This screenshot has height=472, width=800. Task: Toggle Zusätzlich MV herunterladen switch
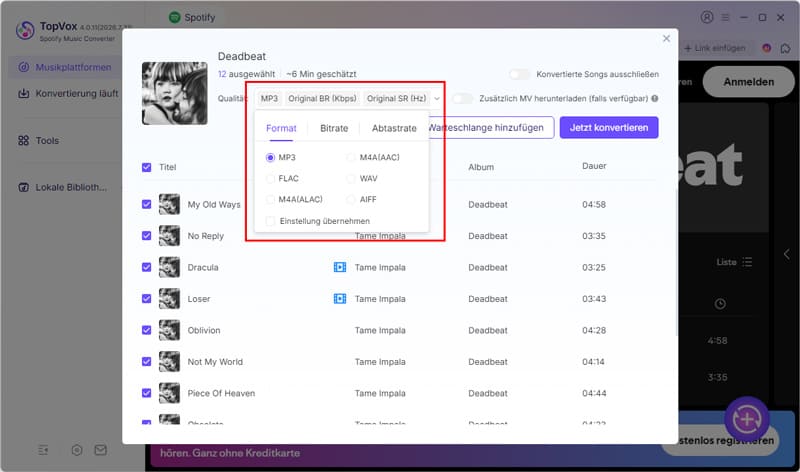tap(462, 98)
